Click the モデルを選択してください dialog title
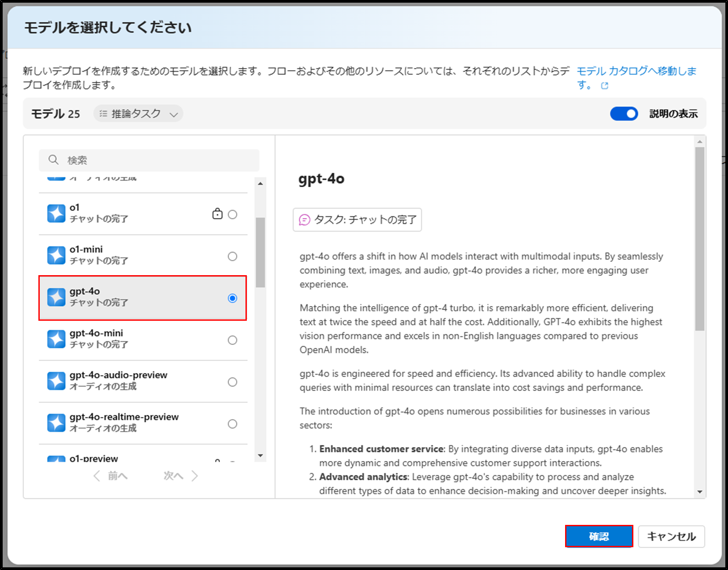This screenshot has height=570, width=728. (108, 28)
